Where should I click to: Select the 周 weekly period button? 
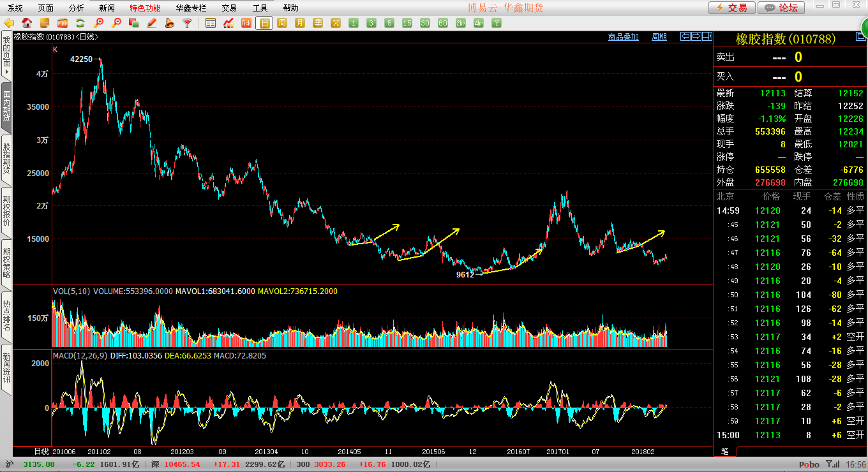282,23
